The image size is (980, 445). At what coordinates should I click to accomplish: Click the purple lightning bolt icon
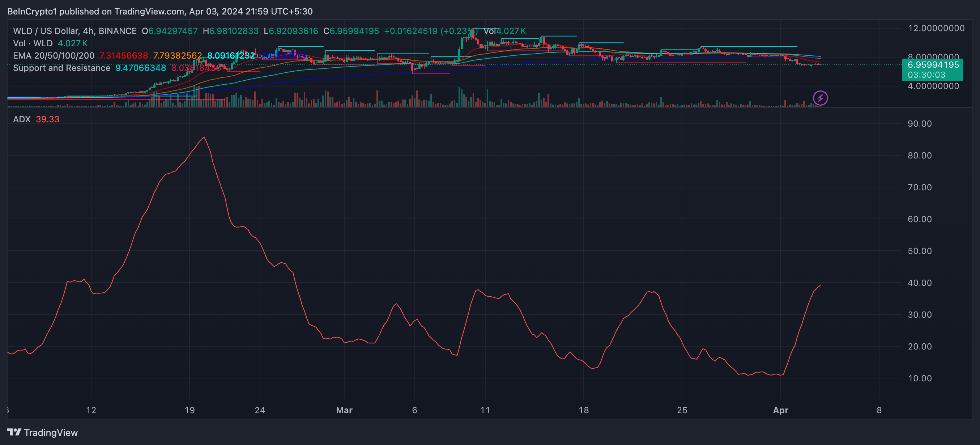pos(820,98)
